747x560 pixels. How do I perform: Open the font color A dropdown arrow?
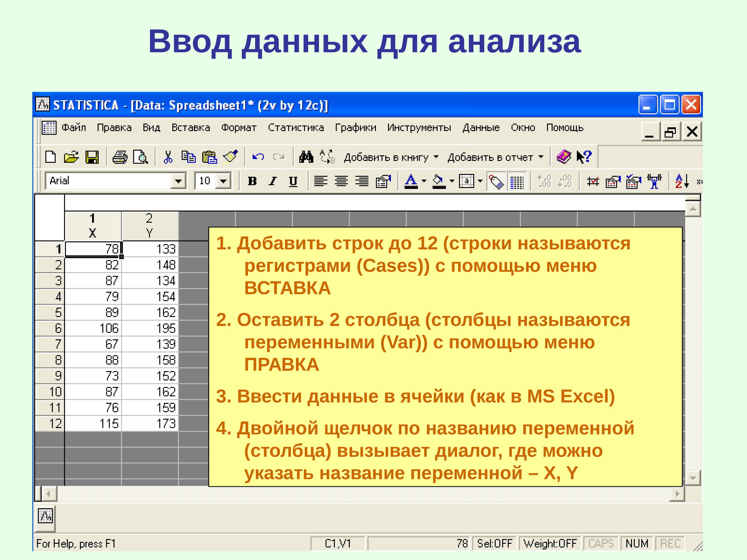click(x=424, y=181)
